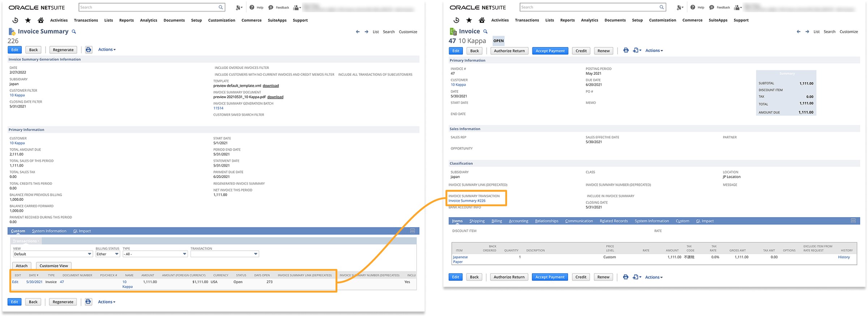Go to previous record arrow in Invoice Summary window
Image resolution: width=868 pixels, height=317 pixels.
(358, 32)
